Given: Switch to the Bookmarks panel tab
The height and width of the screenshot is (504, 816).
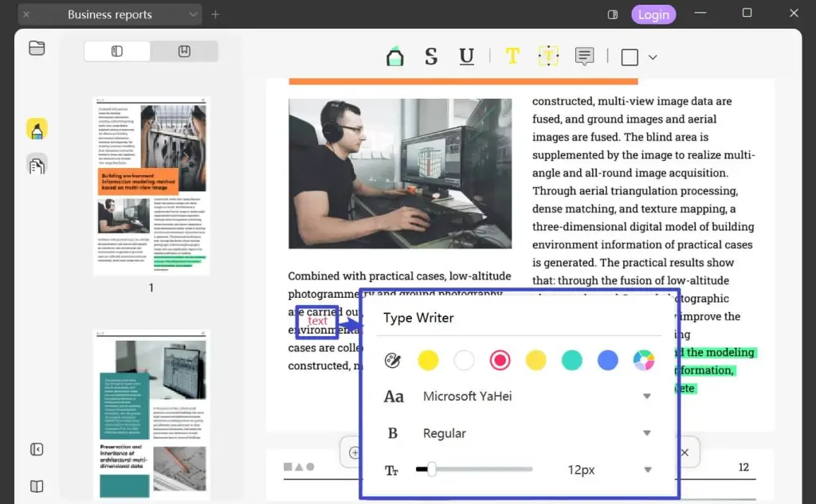Looking at the screenshot, I should tap(184, 51).
